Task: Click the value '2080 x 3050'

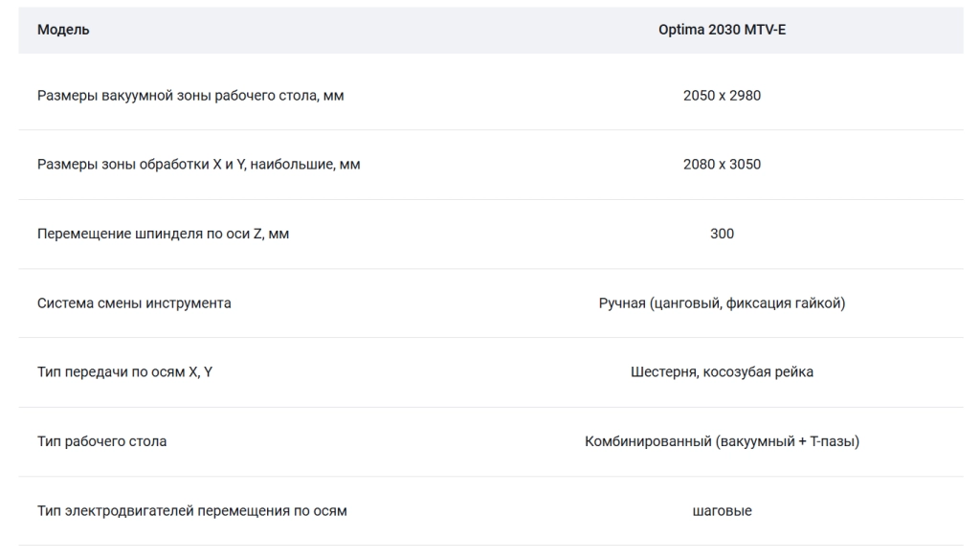Action: point(722,165)
